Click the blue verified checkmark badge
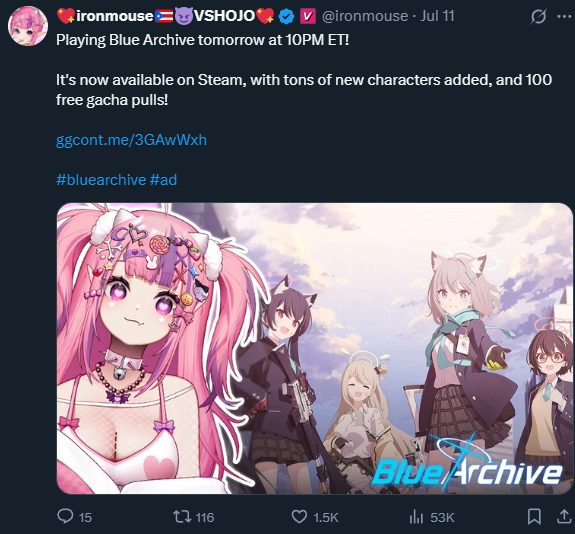Viewport: 575px width, 534px height. coord(286,17)
